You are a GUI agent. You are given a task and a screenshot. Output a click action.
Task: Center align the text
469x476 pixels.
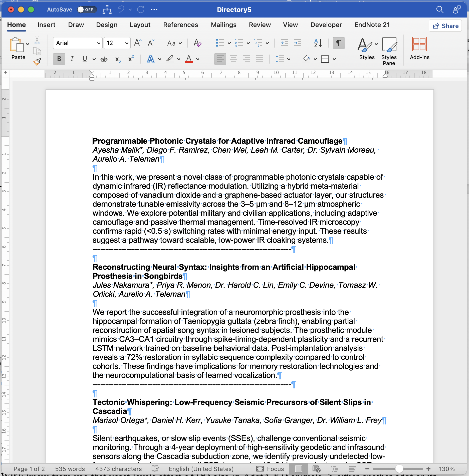pyautogui.click(x=233, y=59)
